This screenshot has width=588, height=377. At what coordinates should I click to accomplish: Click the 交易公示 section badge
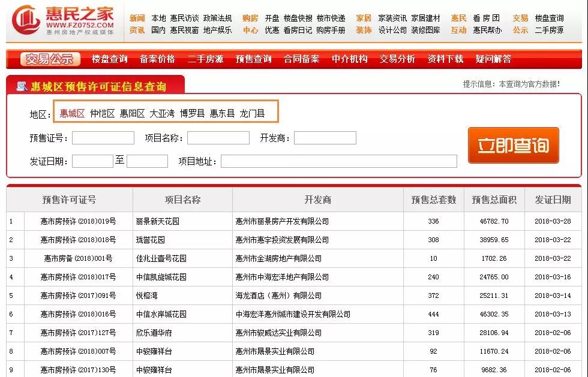click(x=50, y=59)
